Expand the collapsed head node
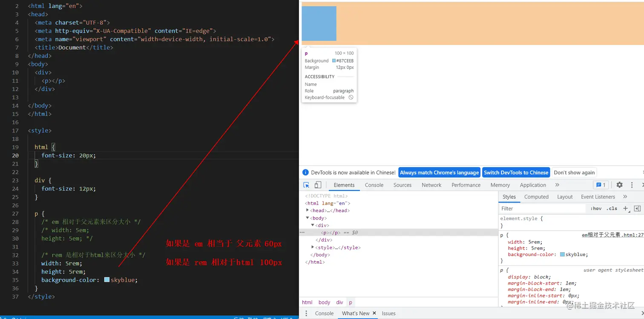 pos(307,210)
